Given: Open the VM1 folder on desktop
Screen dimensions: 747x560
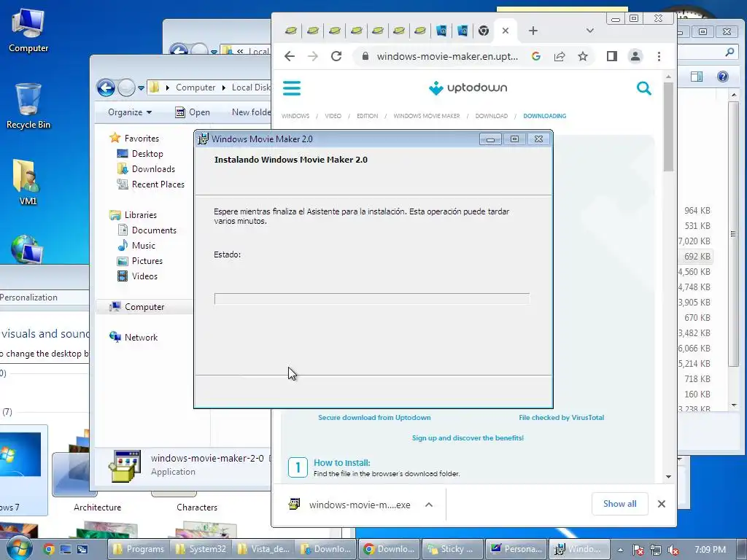Looking at the screenshot, I should [27, 182].
